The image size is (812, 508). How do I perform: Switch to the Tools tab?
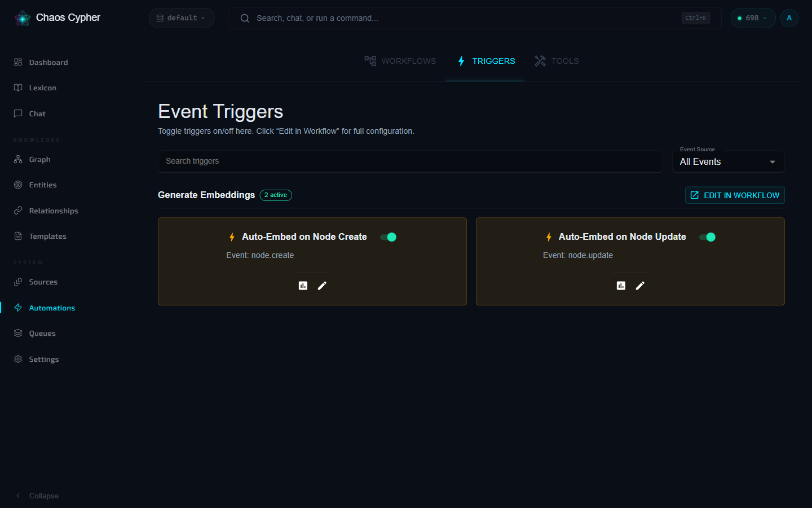(557, 61)
